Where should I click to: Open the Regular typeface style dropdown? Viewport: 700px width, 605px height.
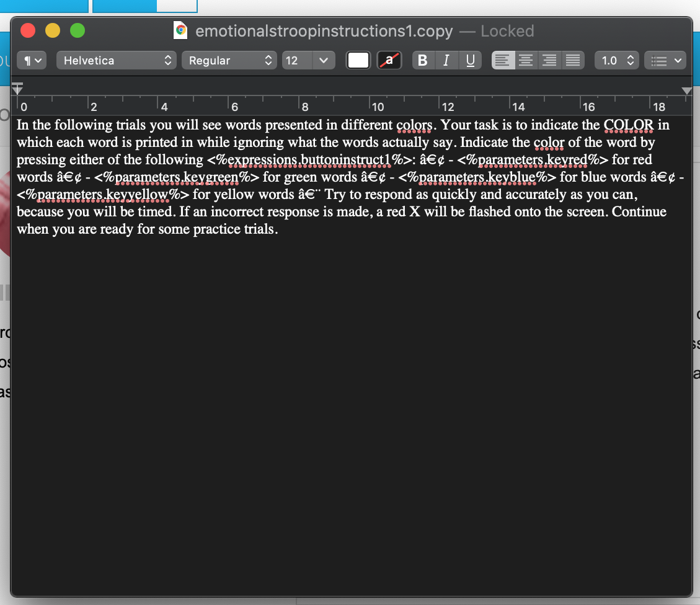(229, 60)
